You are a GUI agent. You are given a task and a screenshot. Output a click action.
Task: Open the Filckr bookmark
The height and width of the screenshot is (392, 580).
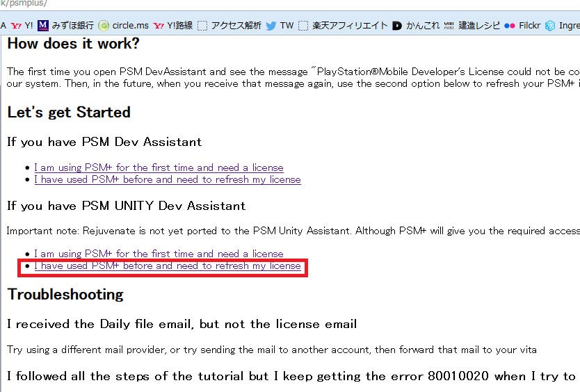pyautogui.click(x=522, y=26)
